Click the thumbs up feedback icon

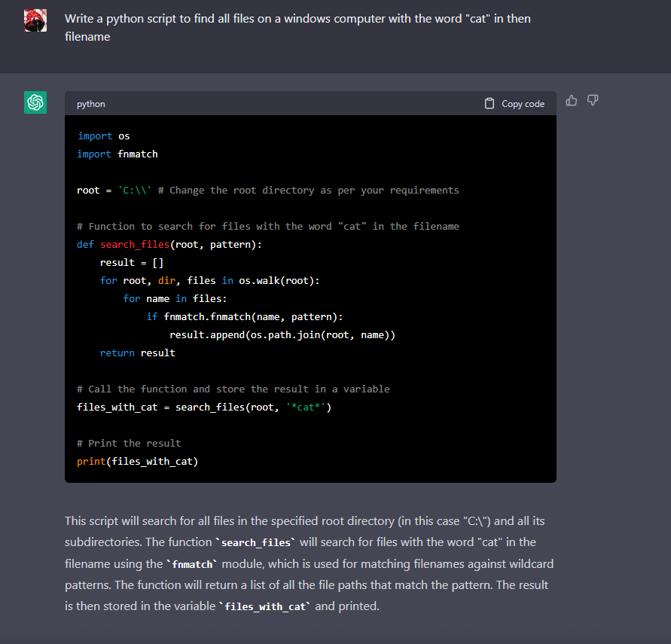pyautogui.click(x=572, y=100)
